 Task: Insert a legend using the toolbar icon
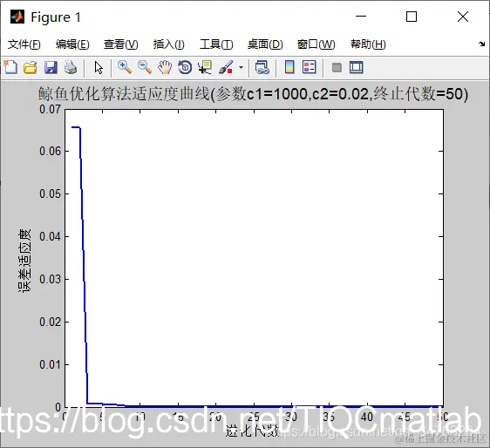click(x=310, y=67)
